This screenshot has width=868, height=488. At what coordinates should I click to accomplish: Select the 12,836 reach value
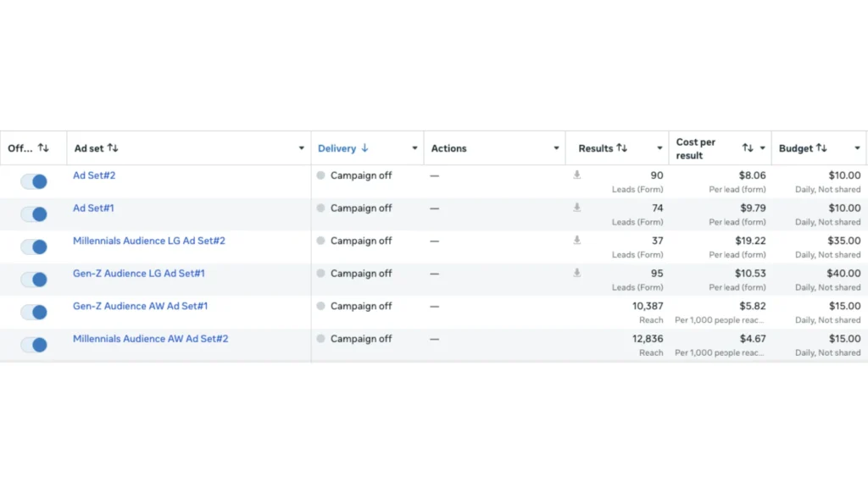tap(648, 339)
